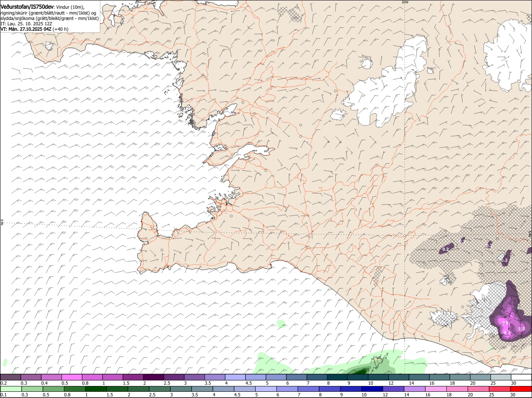Image resolution: width=532 pixels, height=398 pixels.
Task: Pick the navy blue 10–12 rain swatch
Action: [x=372, y=389]
